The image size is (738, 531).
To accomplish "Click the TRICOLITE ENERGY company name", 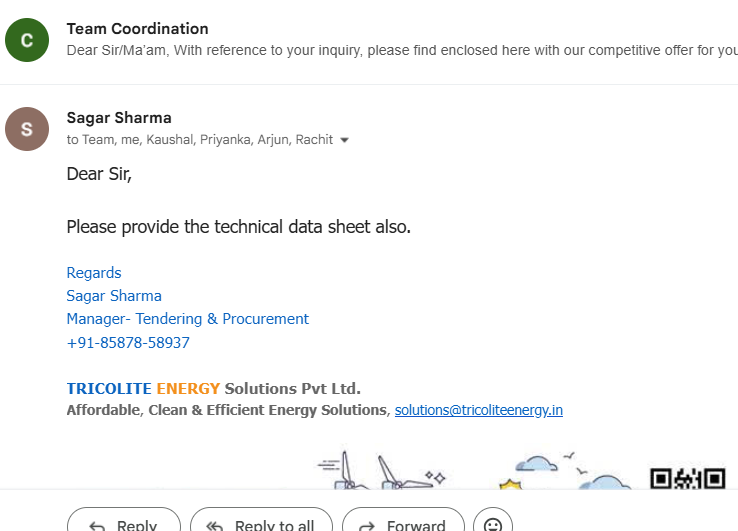I will click(143, 388).
